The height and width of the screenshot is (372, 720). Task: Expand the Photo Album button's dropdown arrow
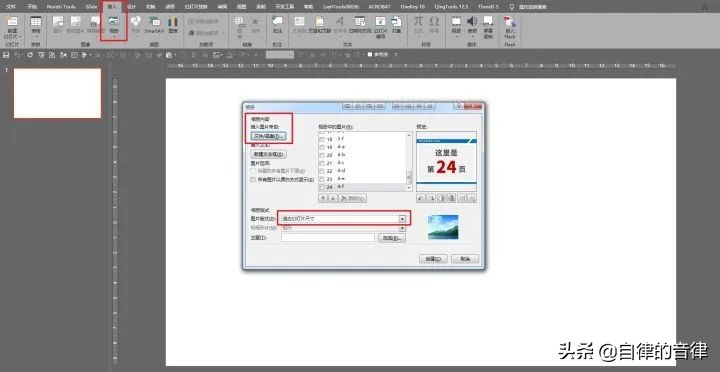tap(113, 36)
